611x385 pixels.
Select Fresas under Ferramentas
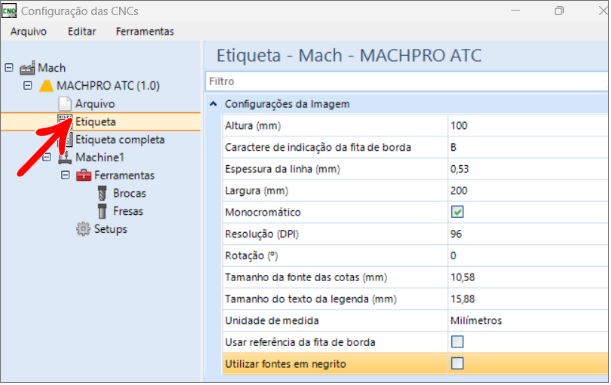pos(128,211)
